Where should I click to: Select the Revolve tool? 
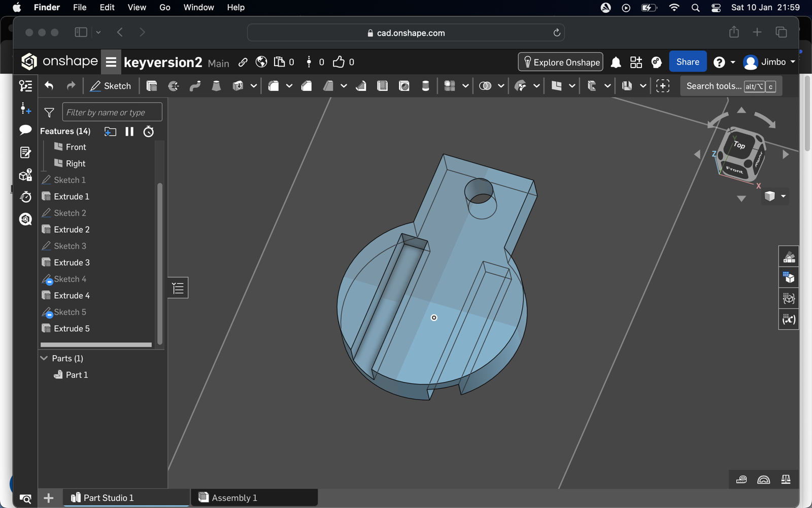174,86
